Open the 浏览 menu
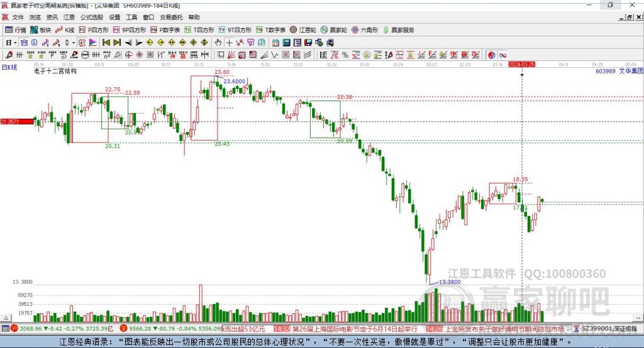Viewport: 644px width, 348px height. 35,17
